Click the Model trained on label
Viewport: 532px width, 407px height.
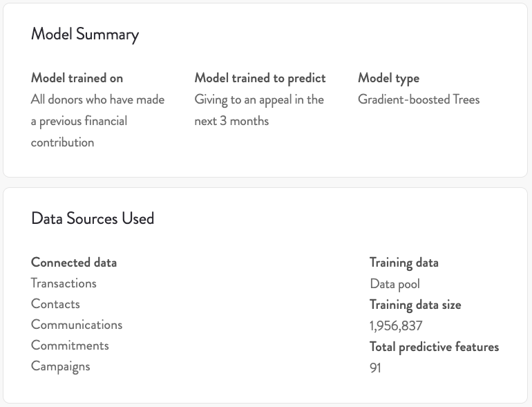(x=77, y=78)
